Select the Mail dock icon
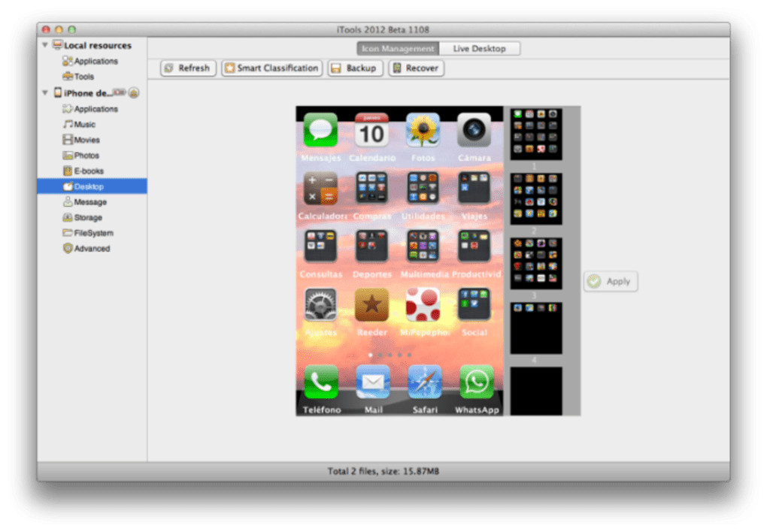The width and height of the screenshot is (767, 532). [373, 382]
